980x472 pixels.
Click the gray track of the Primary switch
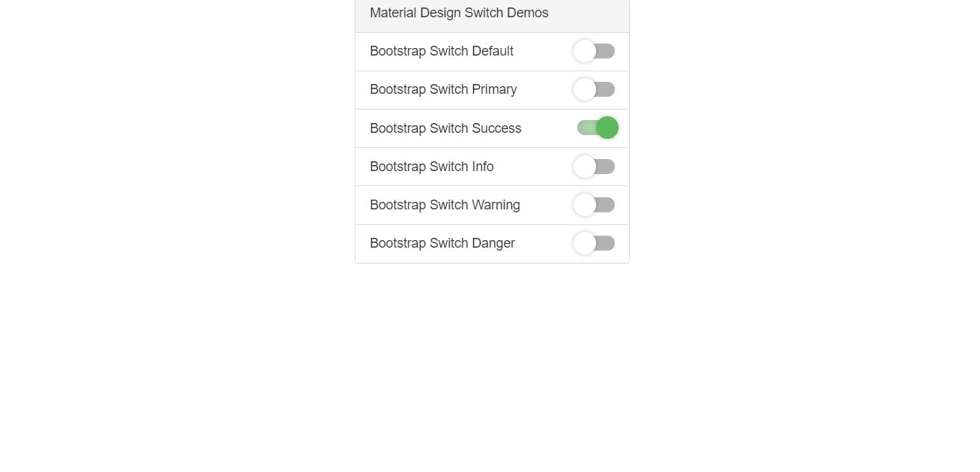604,89
